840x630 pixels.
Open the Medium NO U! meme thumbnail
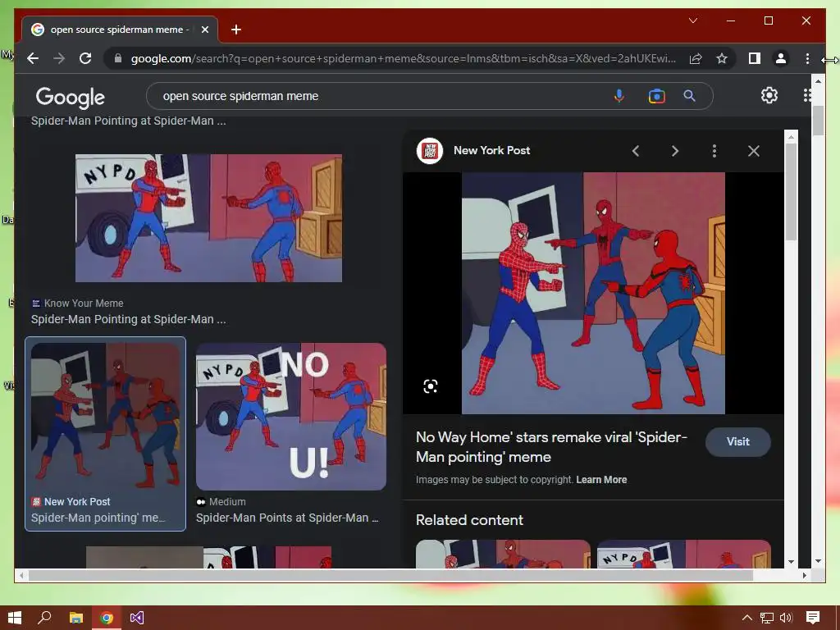291,416
